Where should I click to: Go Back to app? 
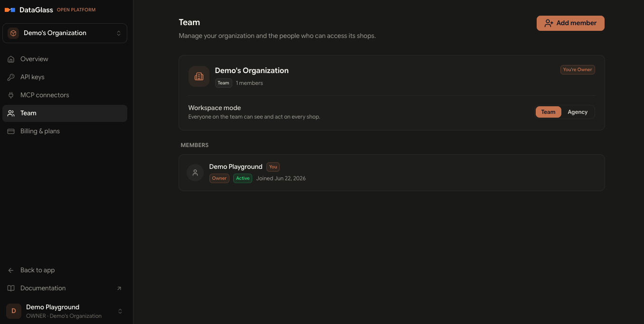coord(65,270)
